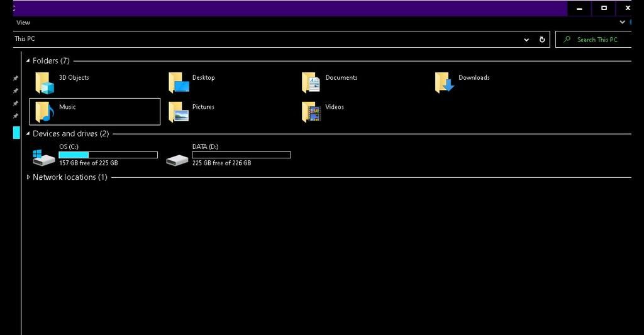Select the Downloads folder icon
Image resolution: width=644 pixels, height=335 pixels.
coord(445,82)
